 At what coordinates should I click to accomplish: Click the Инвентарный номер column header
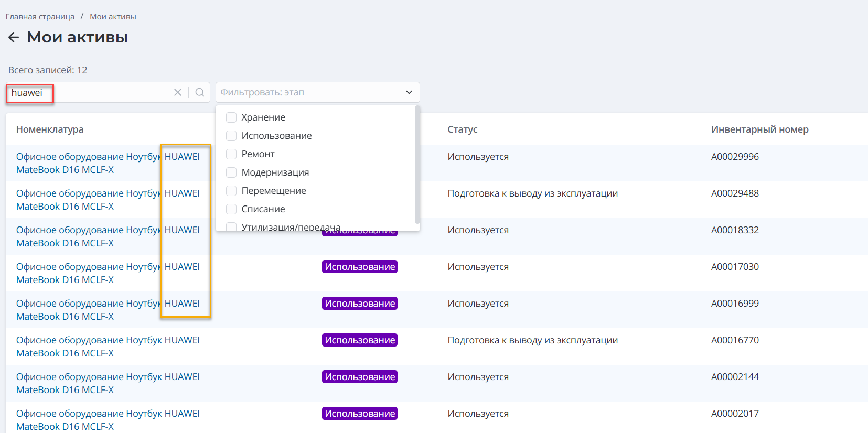759,129
